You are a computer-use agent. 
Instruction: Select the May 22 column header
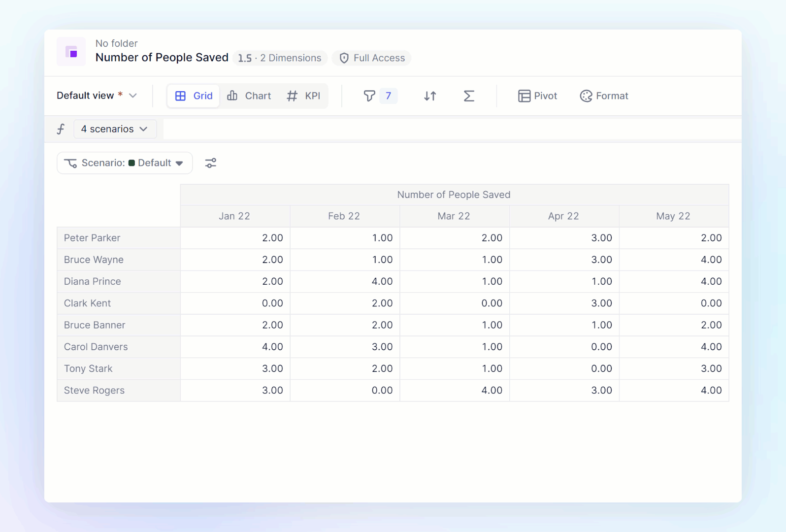pyautogui.click(x=674, y=216)
